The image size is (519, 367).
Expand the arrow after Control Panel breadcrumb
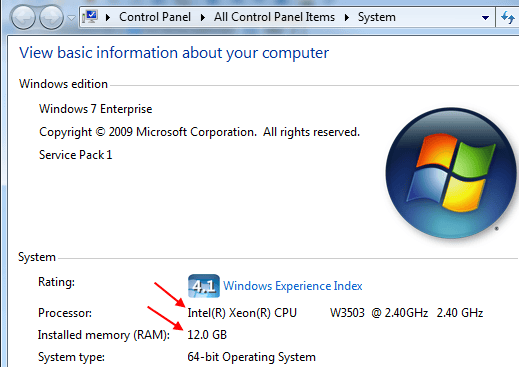point(203,17)
